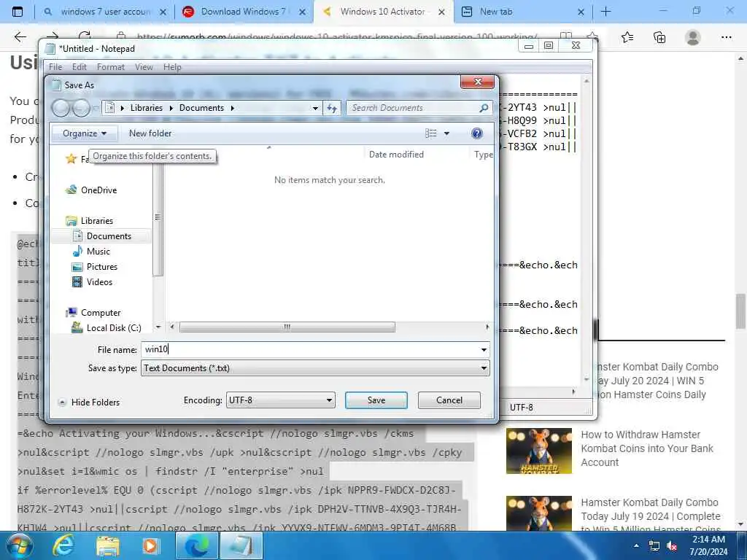Open browser Collections icon

click(x=659, y=37)
